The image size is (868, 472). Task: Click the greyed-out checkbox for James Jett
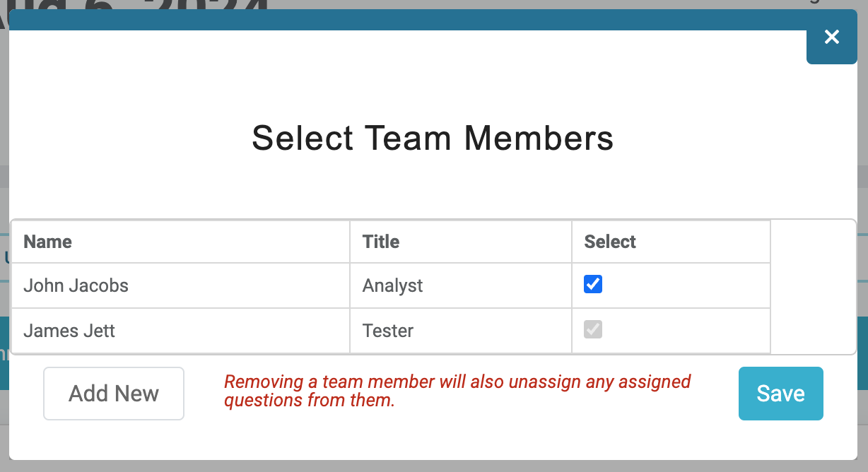tap(593, 329)
